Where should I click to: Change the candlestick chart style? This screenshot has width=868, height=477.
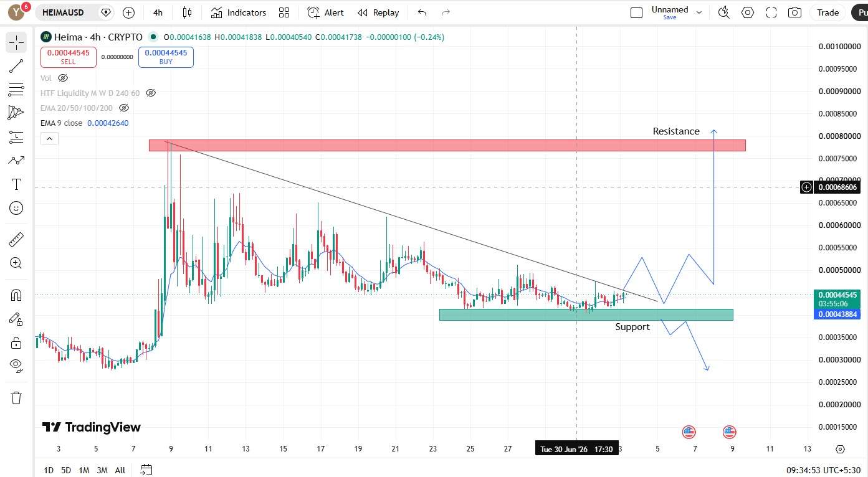pyautogui.click(x=187, y=12)
